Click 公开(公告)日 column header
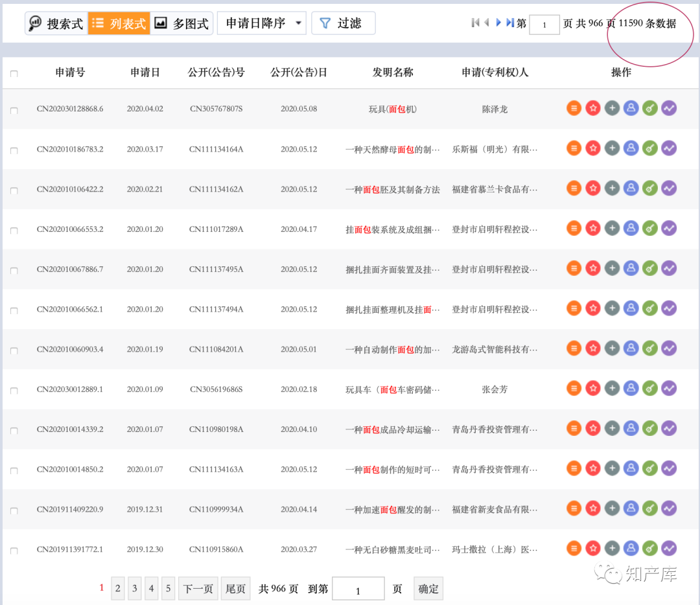Screen dimensions: 700x605 pyautogui.click(x=299, y=73)
